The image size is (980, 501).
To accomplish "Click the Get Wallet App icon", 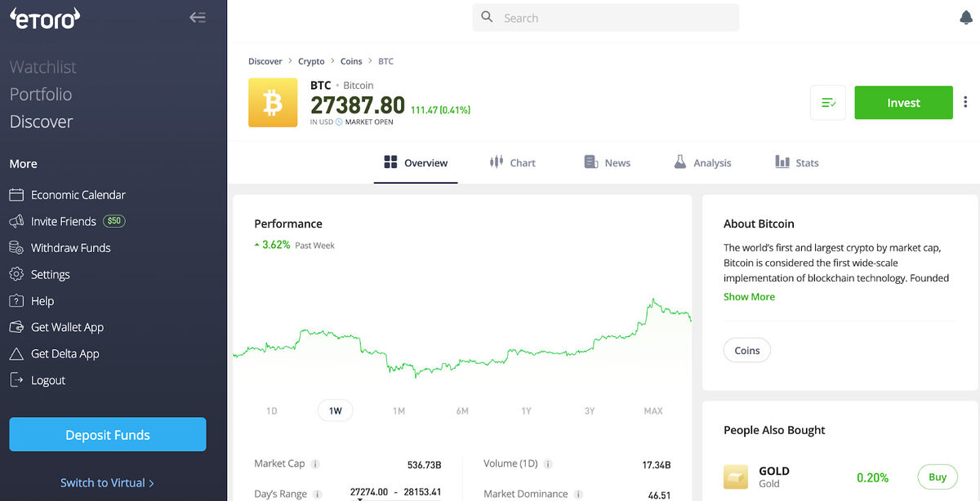I will pyautogui.click(x=16, y=327).
